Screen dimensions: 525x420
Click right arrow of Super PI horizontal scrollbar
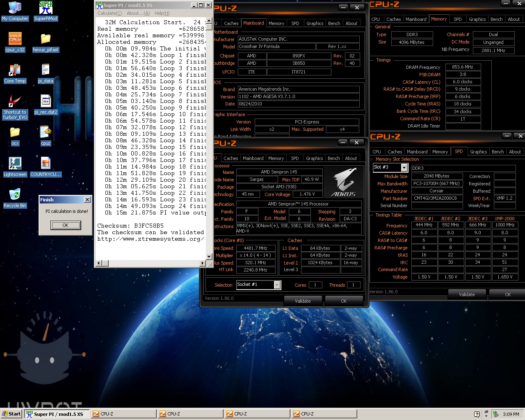[x=203, y=263]
